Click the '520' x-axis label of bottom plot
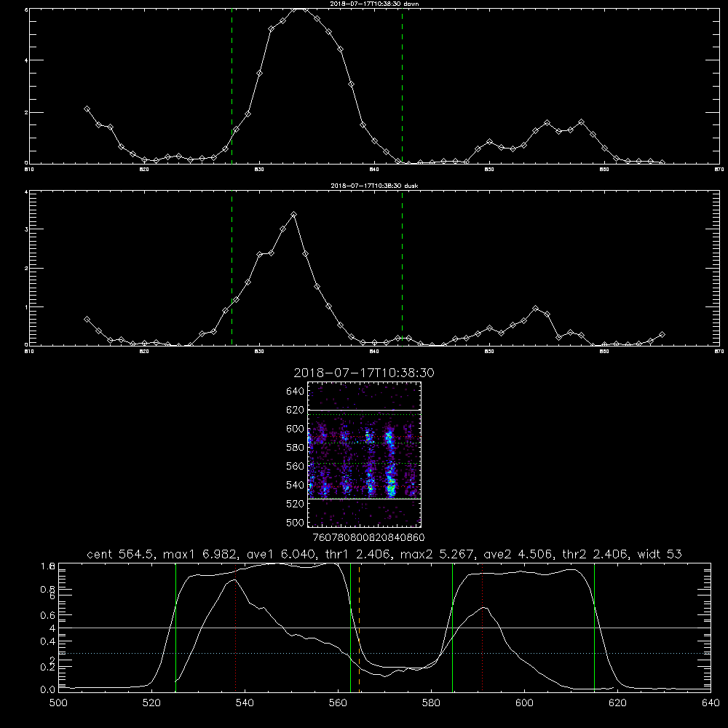The width and height of the screenshot is (728, 728). pos(152,703)
